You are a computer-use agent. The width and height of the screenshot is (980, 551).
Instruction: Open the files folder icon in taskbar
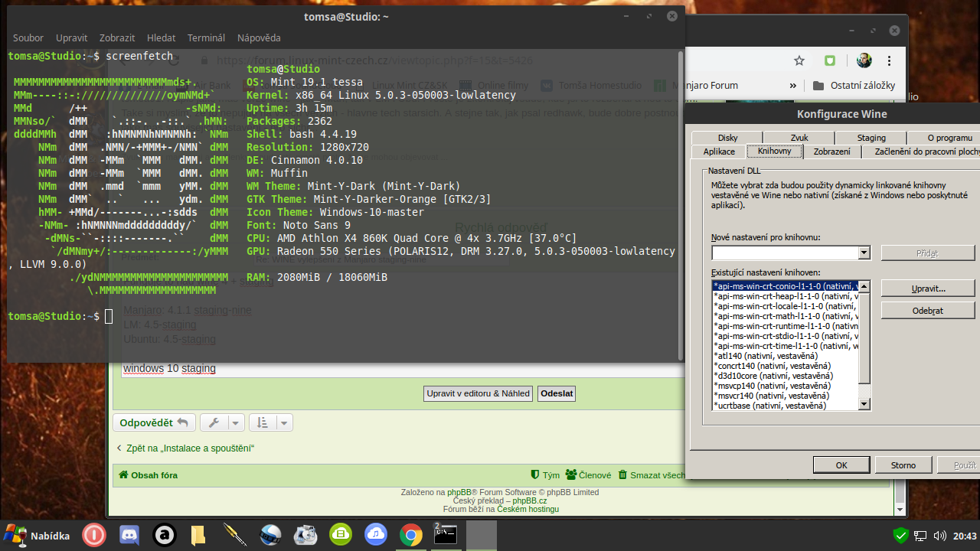click(198, 535)
